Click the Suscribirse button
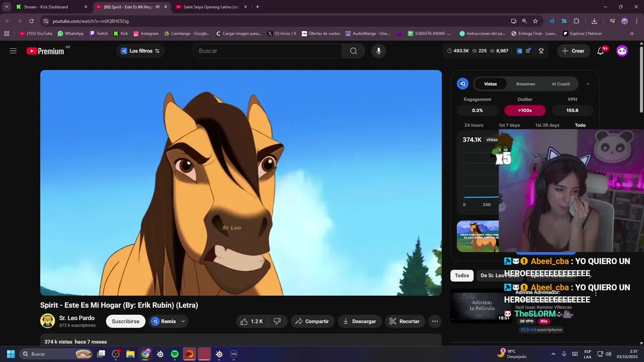Viewport: 644px width, 362px height. [126, 321]
